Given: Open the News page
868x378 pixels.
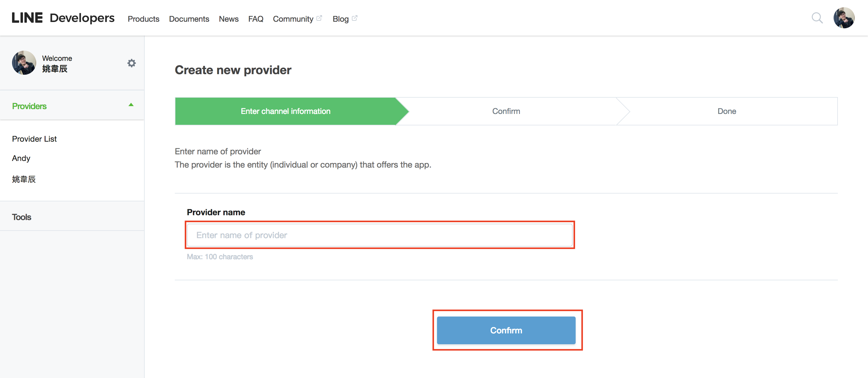Looking at the screenshot, I should tap(229, 19).
